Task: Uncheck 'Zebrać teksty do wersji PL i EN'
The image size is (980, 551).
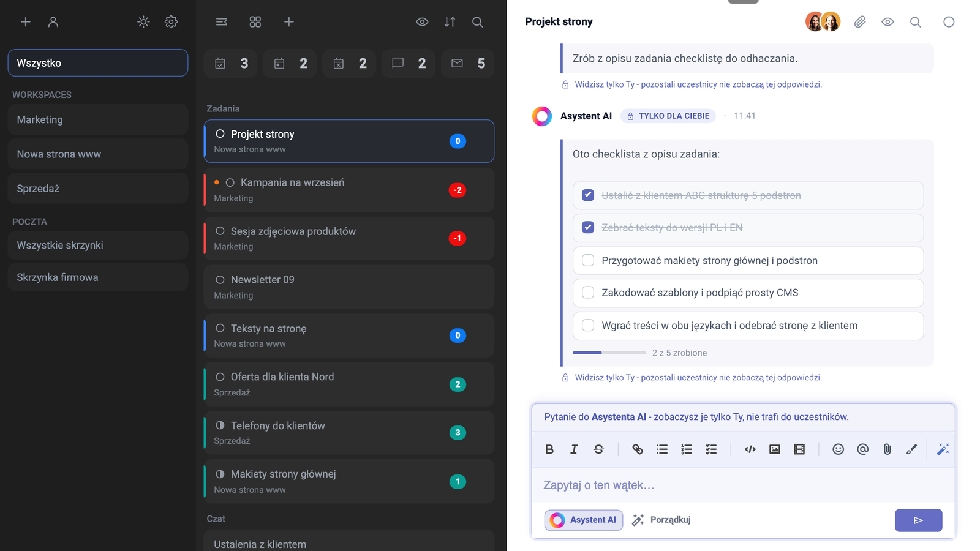Action: (x=588, y=227)
